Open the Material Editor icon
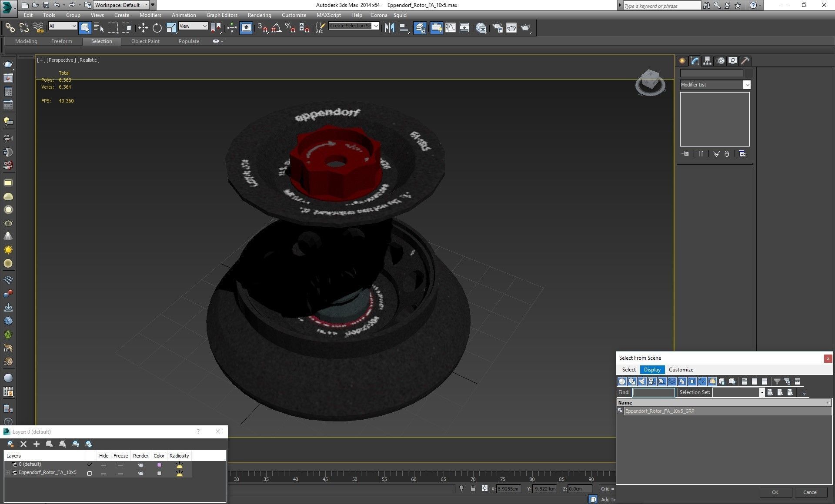 click(x=481, y=28)
